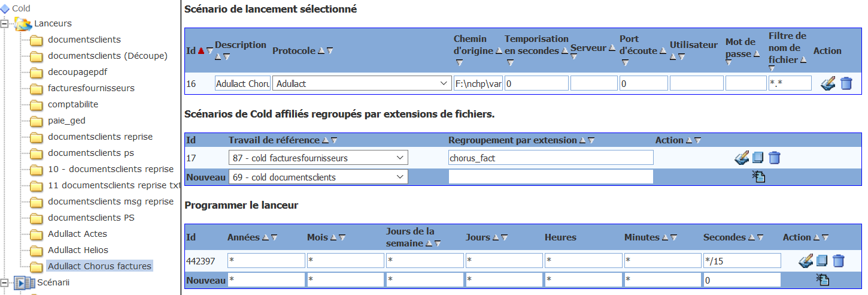The width and height of the screenshot is (868, 295).
Task: Open the Protocole dropdown showing Adullact
Action: [362, 83]
